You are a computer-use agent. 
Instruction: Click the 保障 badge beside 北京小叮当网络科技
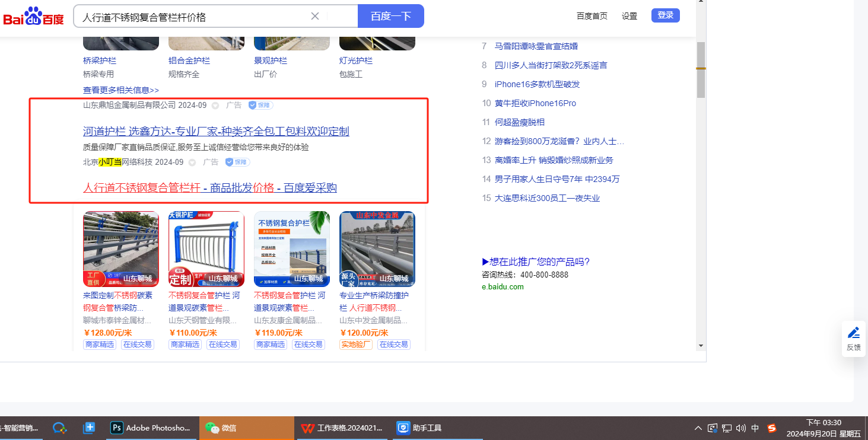point(237,162)
